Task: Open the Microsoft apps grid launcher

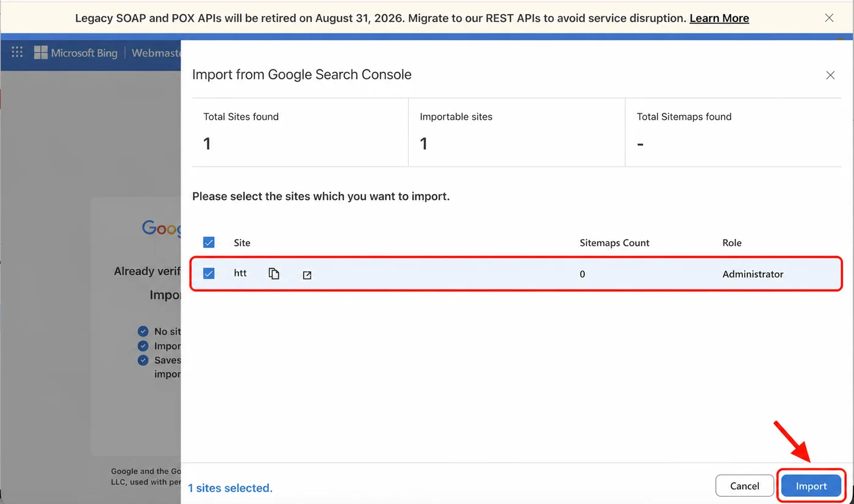Action: click(x=17, y=52)
